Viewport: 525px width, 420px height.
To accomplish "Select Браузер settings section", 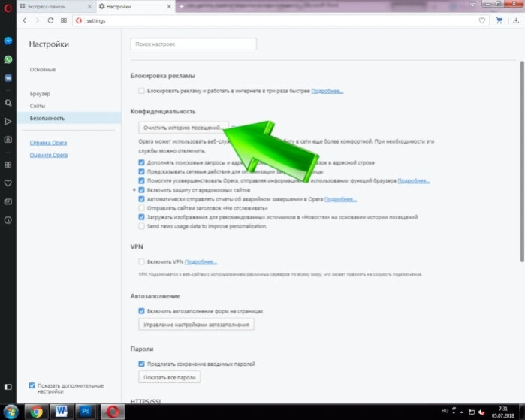I will 40,94.
